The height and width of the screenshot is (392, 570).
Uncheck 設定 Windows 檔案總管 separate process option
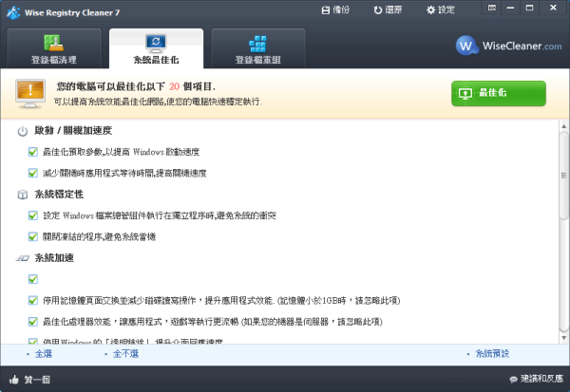[x=33, y=215]
